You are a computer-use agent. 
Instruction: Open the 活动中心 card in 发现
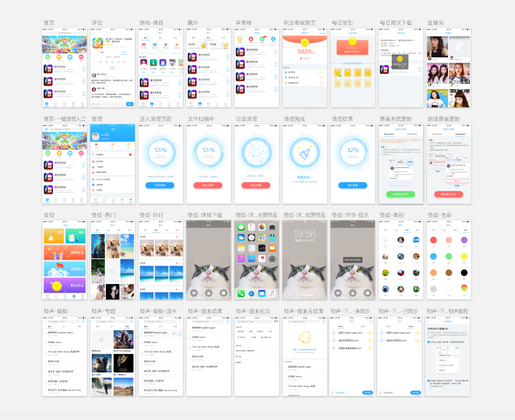pos(65,269)
